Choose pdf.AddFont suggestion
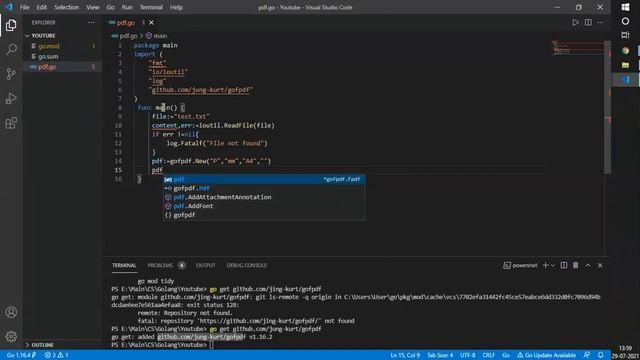The height and width of the screenshot is (360, 640). click(264, 206)
